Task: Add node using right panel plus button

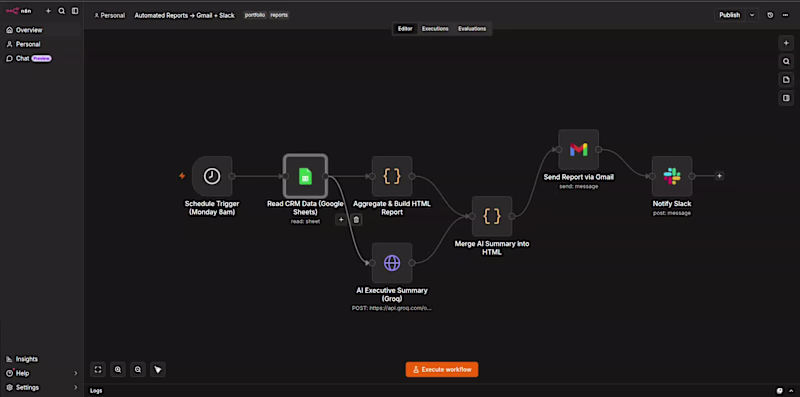Action: (x=786, y=43)
